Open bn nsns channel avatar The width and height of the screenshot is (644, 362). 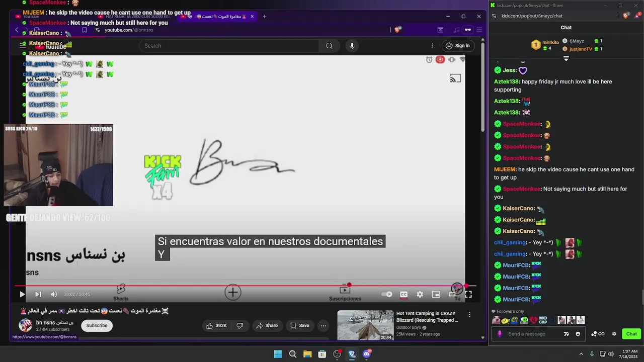pos(25,325)
